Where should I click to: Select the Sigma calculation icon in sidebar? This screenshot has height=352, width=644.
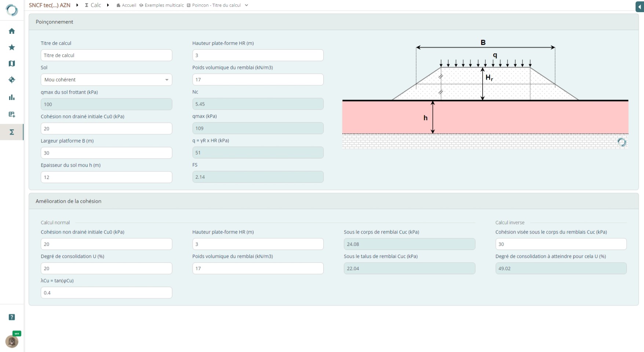click(x=12, y=132)
